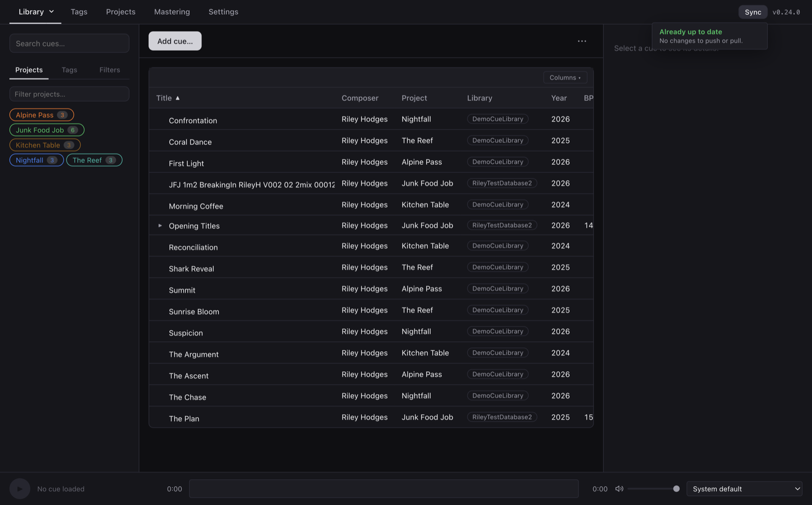Image resolution: width=812 pixels, height=505 pixels.
Task: Expand the Opening Titles row triangle
Action: click(160, 226)
